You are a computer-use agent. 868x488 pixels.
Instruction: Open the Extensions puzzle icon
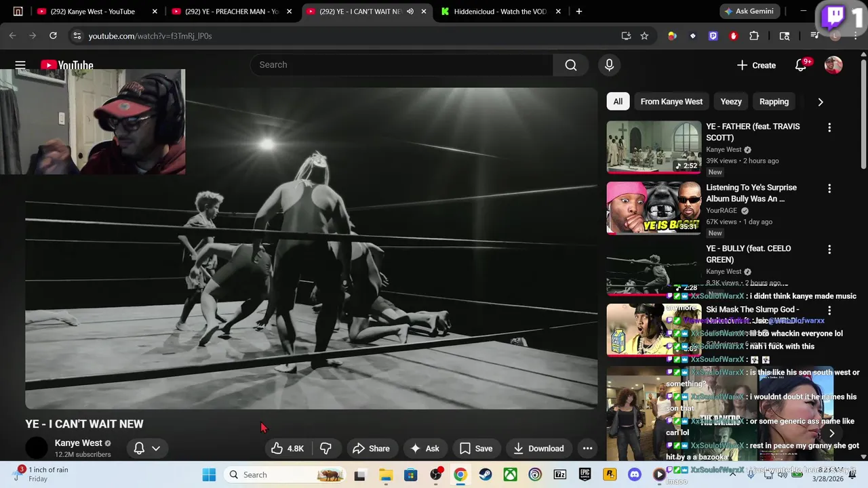click(754, 36)
